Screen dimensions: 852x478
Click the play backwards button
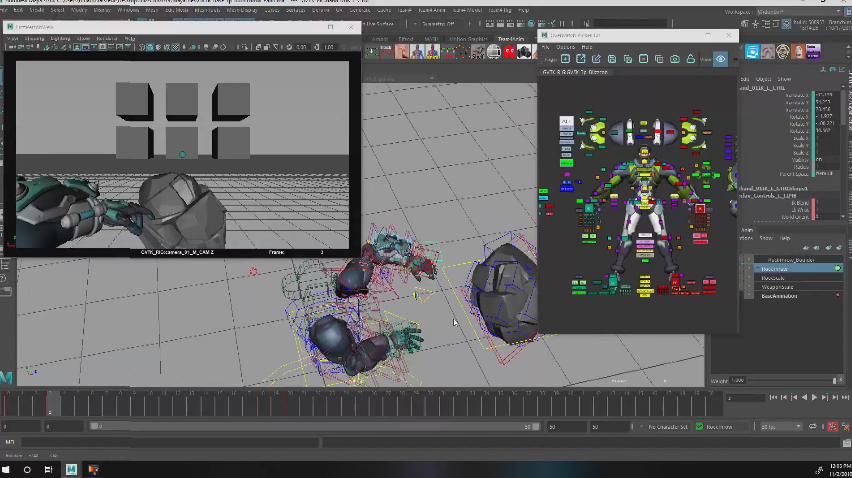(x=804, y=398)
